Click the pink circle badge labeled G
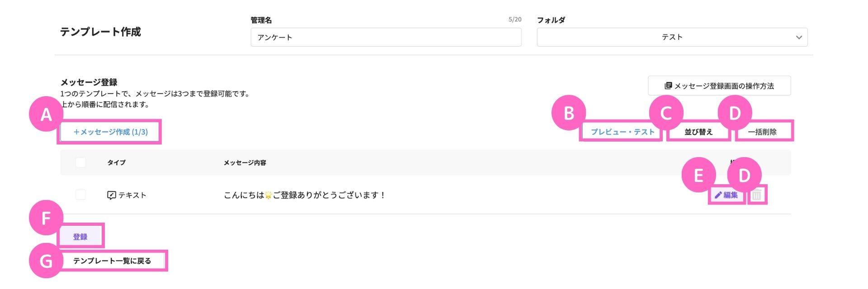868x289 pixels. coord(46,261)
